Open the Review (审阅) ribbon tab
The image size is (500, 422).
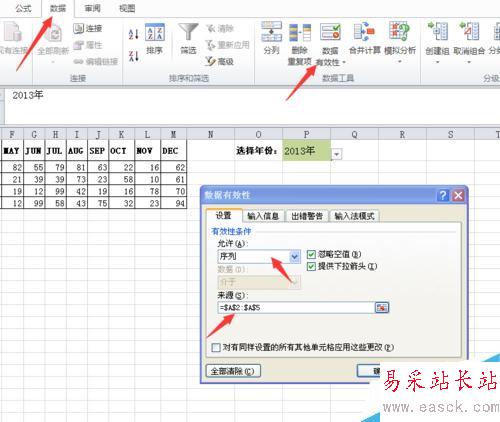tap(92, 8)
